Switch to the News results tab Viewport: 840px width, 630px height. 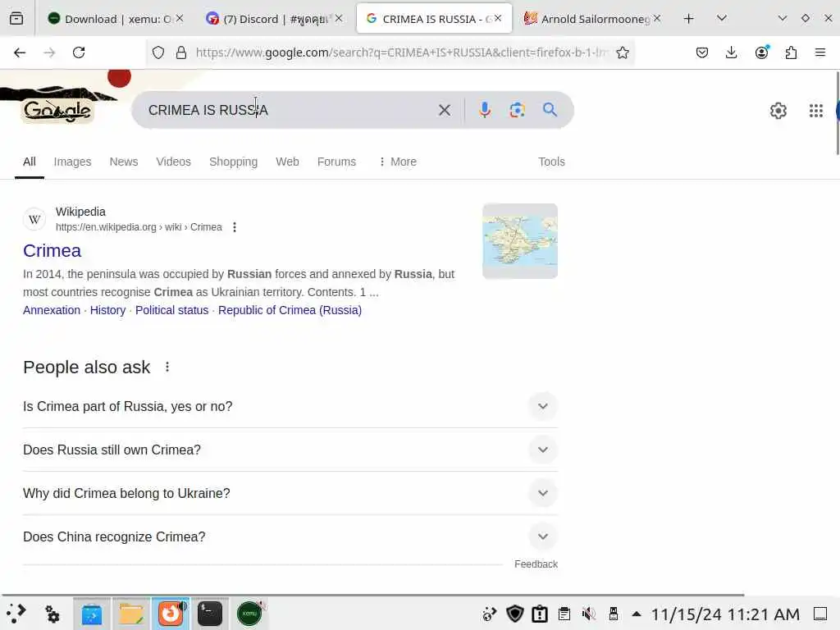pyautogui.click(x=124, y=162)
